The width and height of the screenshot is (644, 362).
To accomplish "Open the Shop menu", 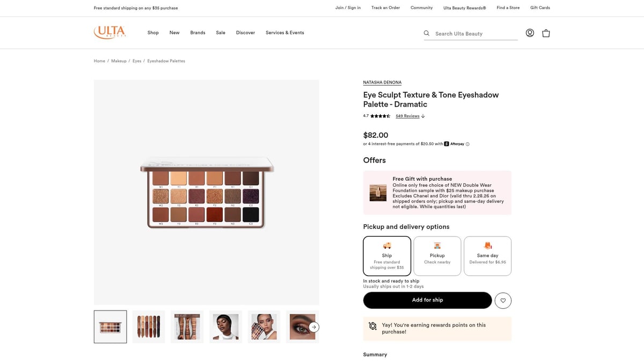I will tap(153, 32).
